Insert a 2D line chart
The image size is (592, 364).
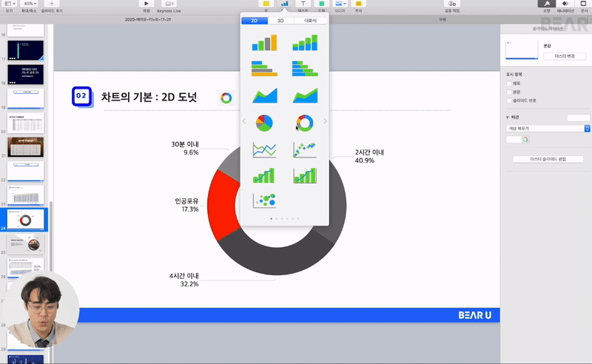click(x=264, y=149)
